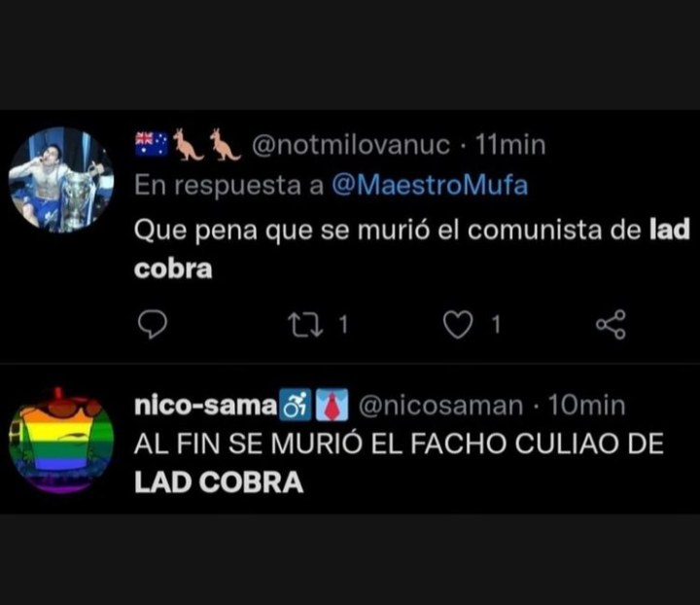Click the red necktie emoji badge

point(332,405)
